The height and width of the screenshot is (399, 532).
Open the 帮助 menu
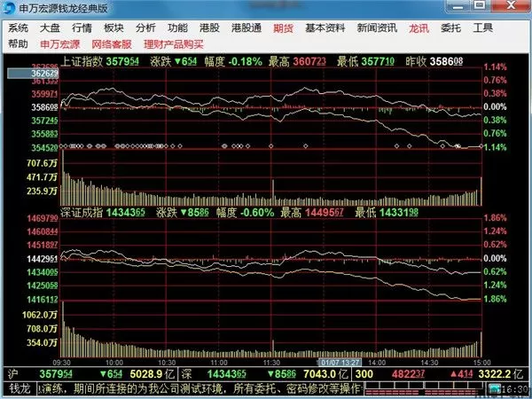pyautogui.click(x=18, y=44)
